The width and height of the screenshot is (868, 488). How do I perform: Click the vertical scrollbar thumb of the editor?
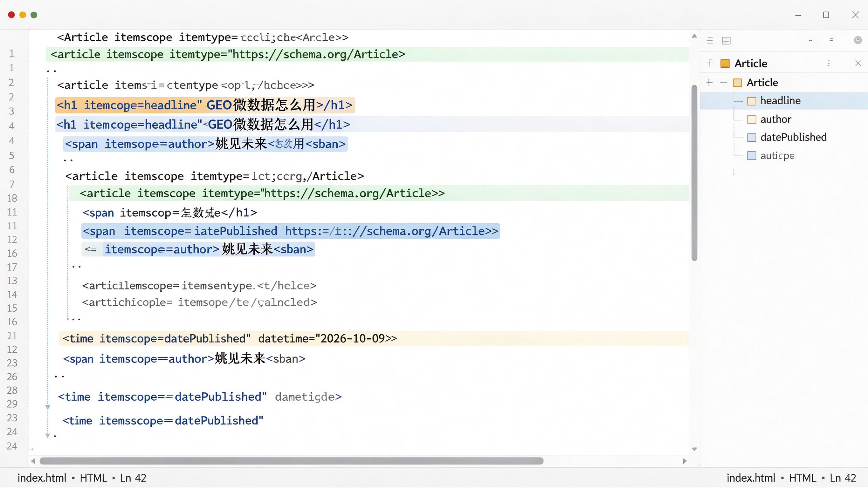coord(694,173)
